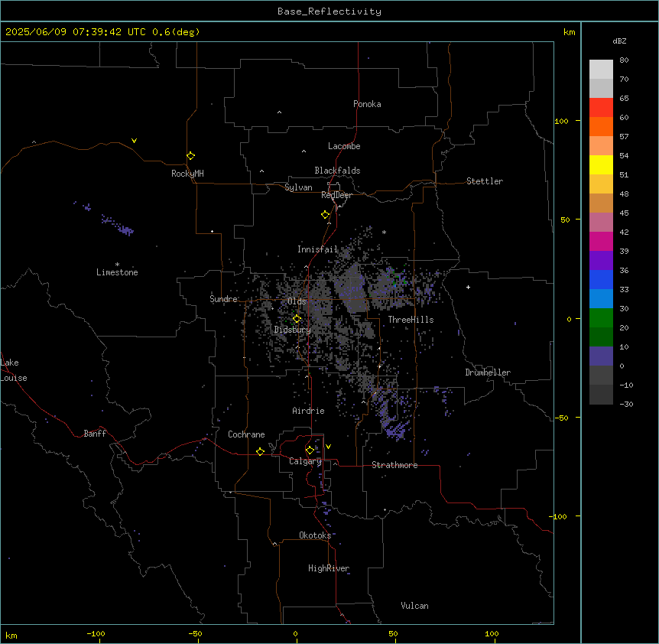This screenshot has height=644, width=659.
Task: Click the 80 value on dBZ legend
Action: (624, 60)
